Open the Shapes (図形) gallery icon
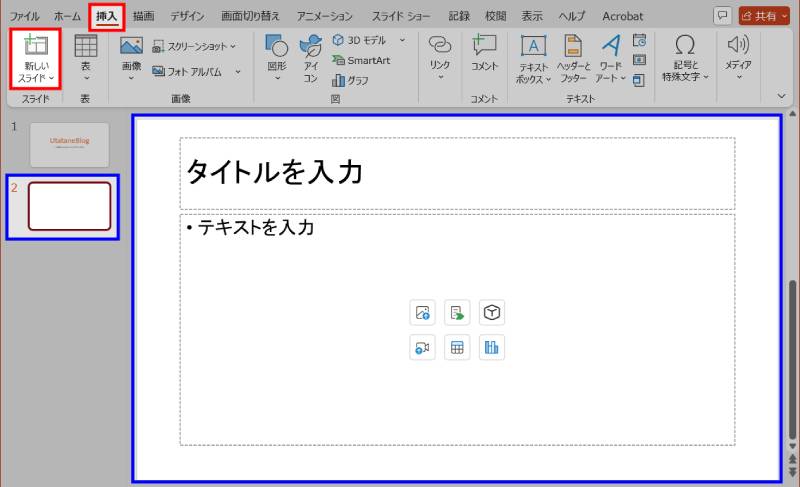800x487 pixels. pyautogui.click(x=277, y=46)
